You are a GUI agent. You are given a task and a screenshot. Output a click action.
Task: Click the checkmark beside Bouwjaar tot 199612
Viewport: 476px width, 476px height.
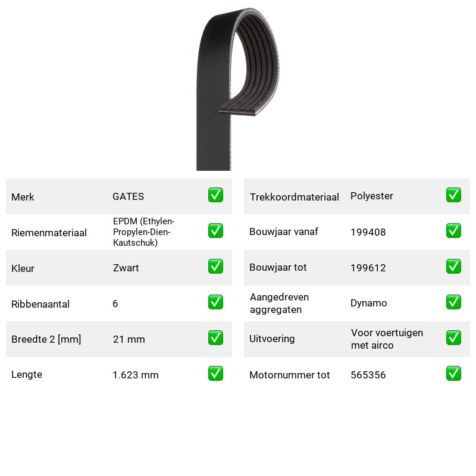click(x=453, y=266)
